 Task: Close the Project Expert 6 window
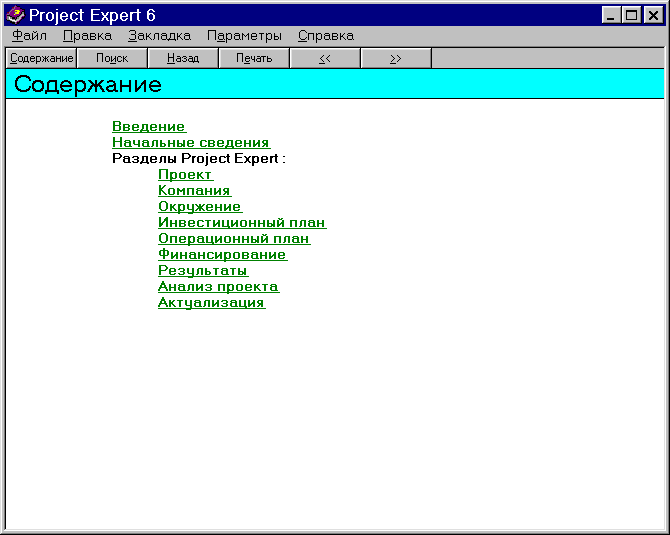point(654,16)
